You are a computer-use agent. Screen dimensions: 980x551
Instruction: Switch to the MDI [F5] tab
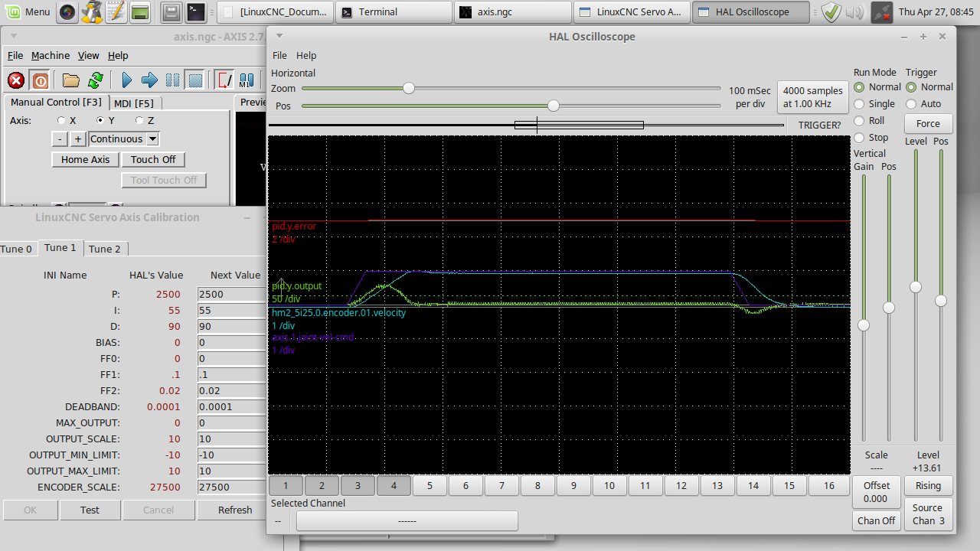133,103
